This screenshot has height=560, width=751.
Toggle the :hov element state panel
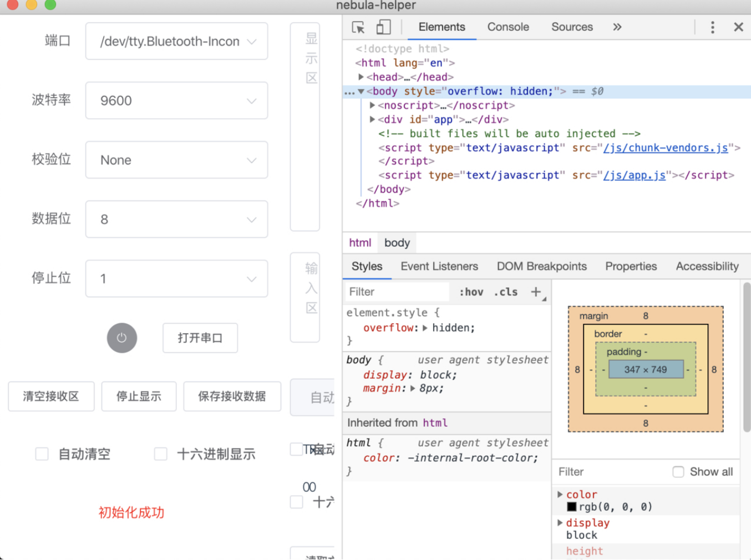(x=471, y=292)
